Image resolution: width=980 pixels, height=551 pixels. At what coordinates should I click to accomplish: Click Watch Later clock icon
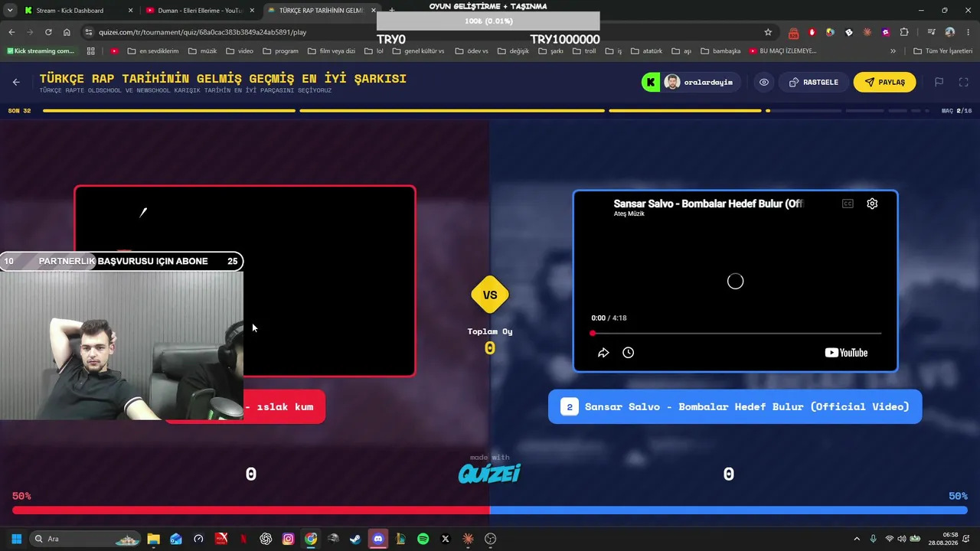coord(628,353)
